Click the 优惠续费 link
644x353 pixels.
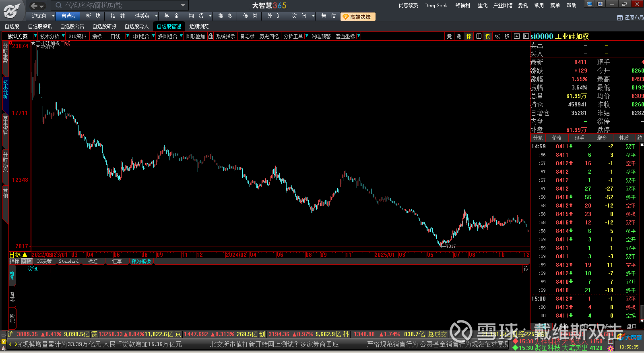point(408,5)
